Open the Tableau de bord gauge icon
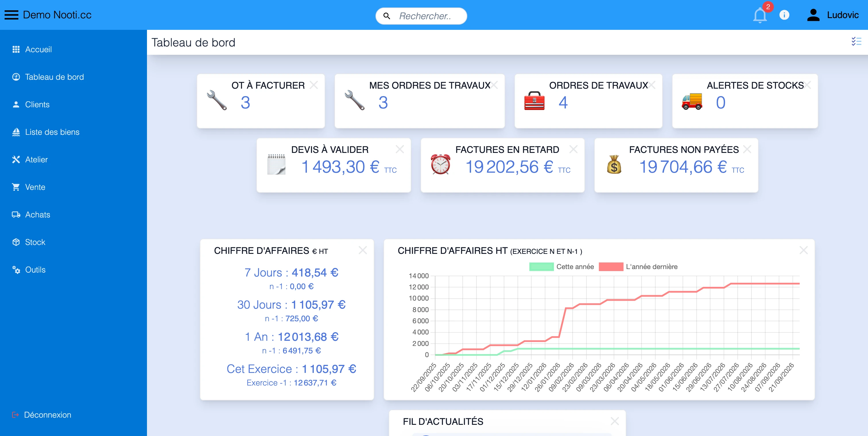This screenshot has height=436, width=868. coord(16,77)
